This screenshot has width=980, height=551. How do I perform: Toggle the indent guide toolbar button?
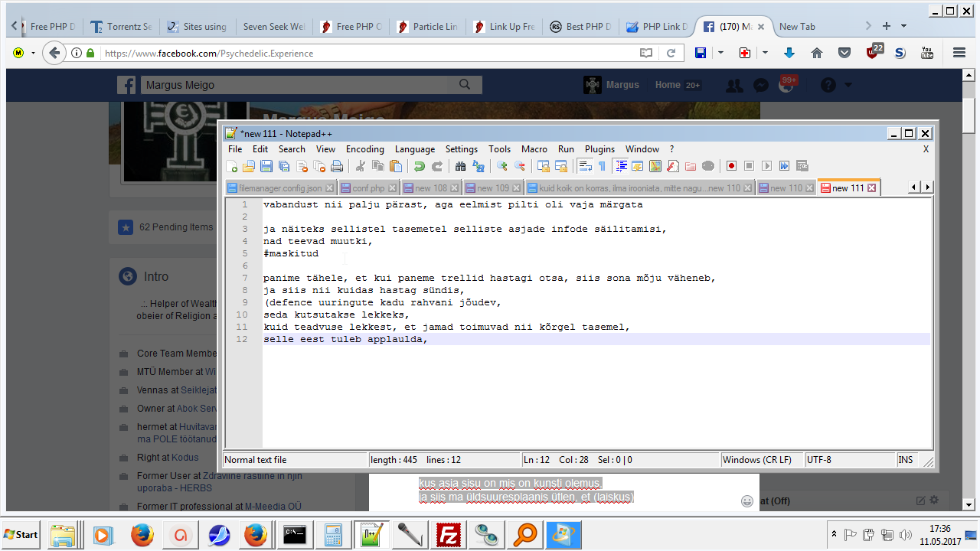[620, 166]
